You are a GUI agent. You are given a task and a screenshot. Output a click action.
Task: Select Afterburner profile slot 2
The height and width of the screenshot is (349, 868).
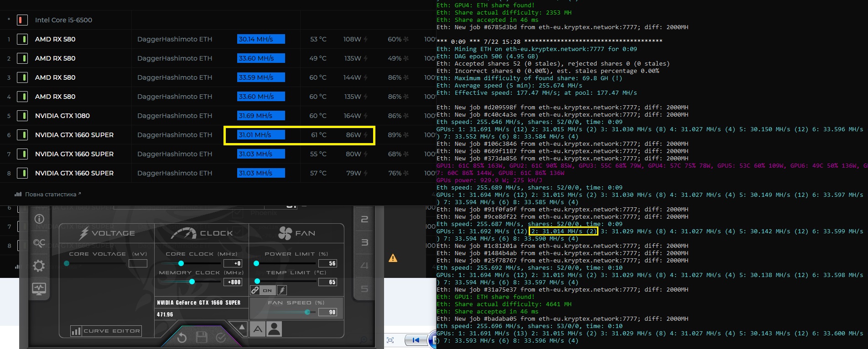click(364, 219)
